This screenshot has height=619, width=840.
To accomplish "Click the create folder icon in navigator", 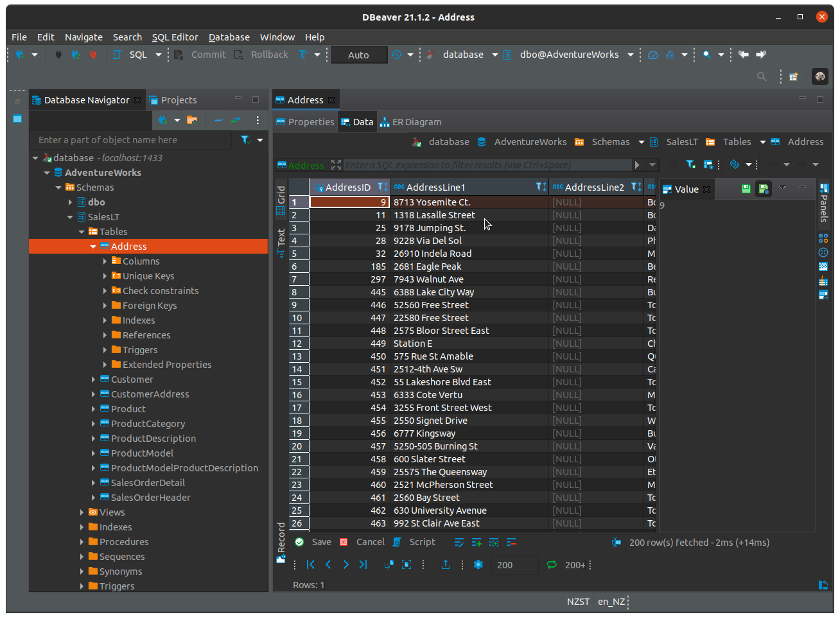I will coord(192,120).
